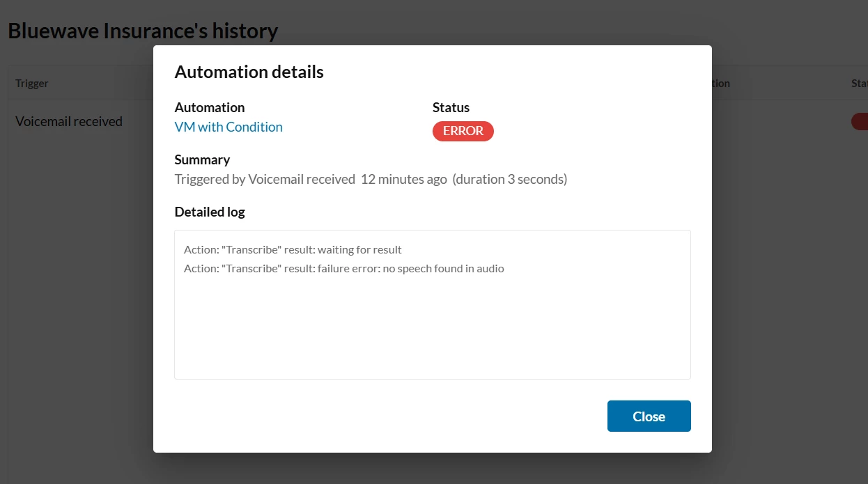Click the Automation field label
Image resolution: width=868 pixels, height=484 pixels.
[x=210, y=107]
